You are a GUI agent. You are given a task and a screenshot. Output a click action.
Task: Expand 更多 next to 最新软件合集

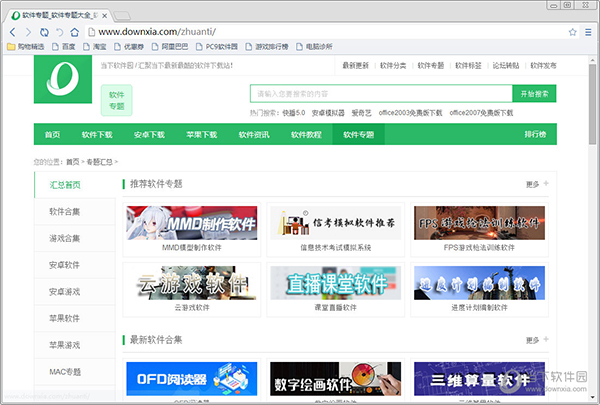536,340
